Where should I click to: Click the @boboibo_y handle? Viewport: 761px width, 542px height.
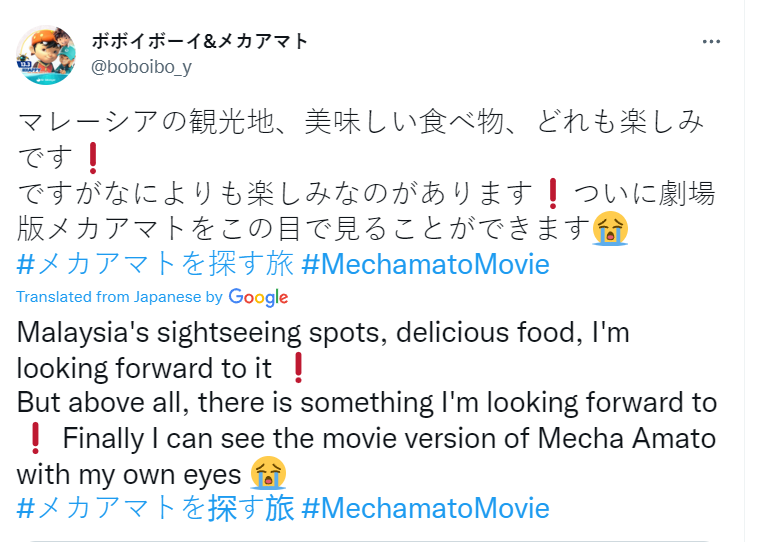(141, 67)
